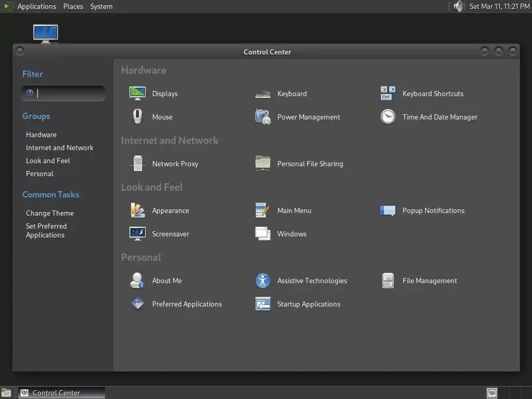Open the Personal File Sharing folder icon
Viewport: 532px width, 399px height.
coord(262,163)
